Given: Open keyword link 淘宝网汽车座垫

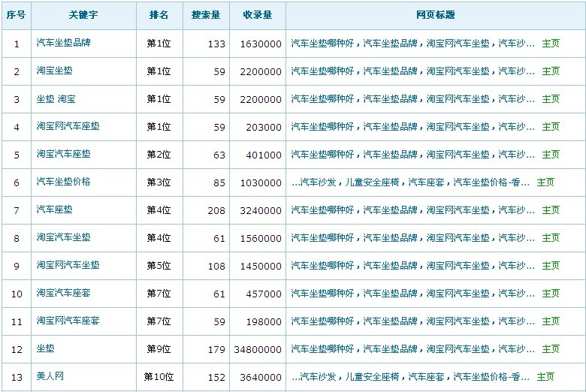Looking at the screenshot, I should (68, 126).
